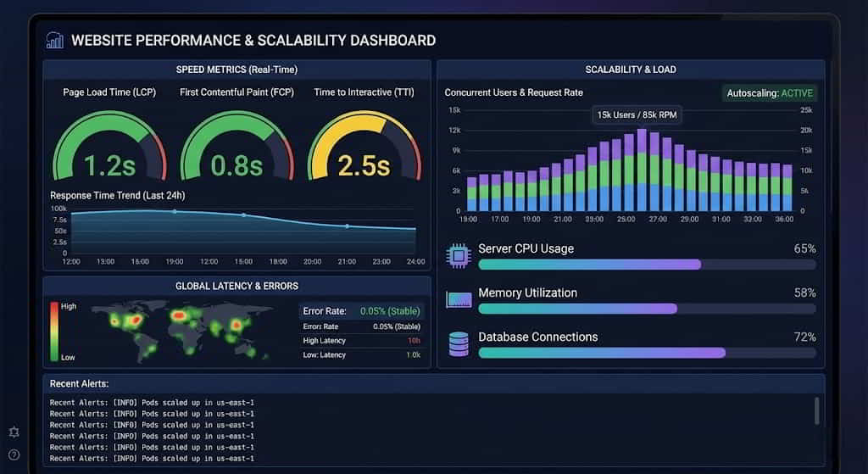This screenshot has width=868, height=474.
Task: Click the Recent Alerts scrollbar
Action: (x=817, y=410)
